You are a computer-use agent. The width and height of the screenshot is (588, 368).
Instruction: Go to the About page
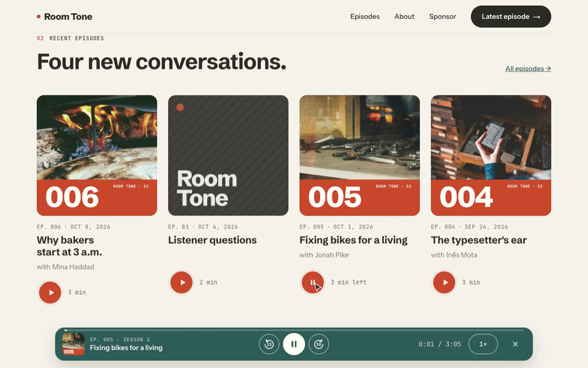(404, 17)
